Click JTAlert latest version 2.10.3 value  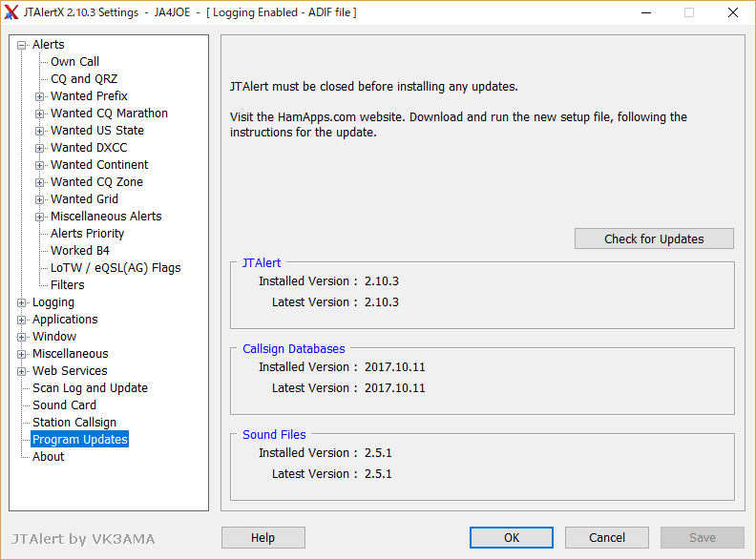coord(382,302)
